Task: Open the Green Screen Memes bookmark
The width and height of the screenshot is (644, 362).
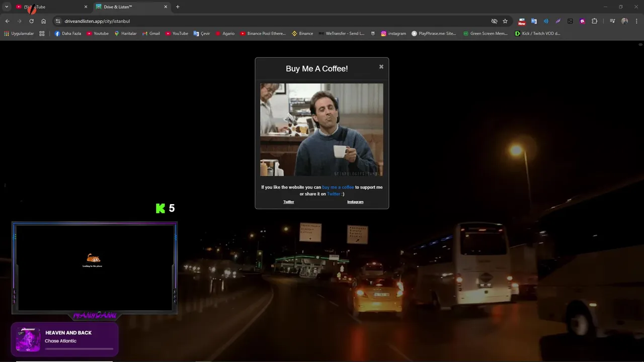Action: coord(486,34)
